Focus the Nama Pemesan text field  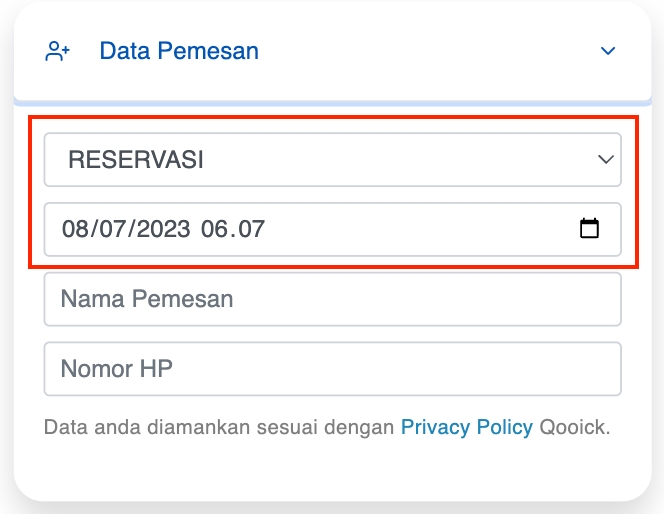point(332,299)
